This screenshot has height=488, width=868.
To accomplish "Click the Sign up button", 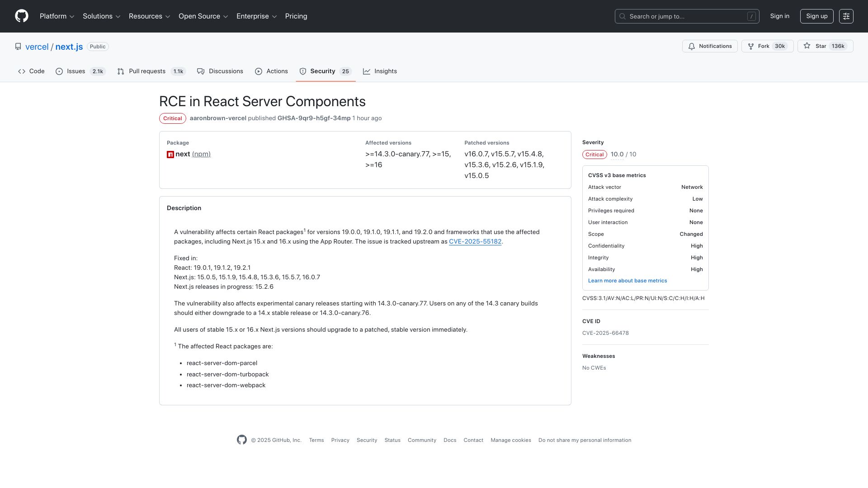I will tap(817, 16).
